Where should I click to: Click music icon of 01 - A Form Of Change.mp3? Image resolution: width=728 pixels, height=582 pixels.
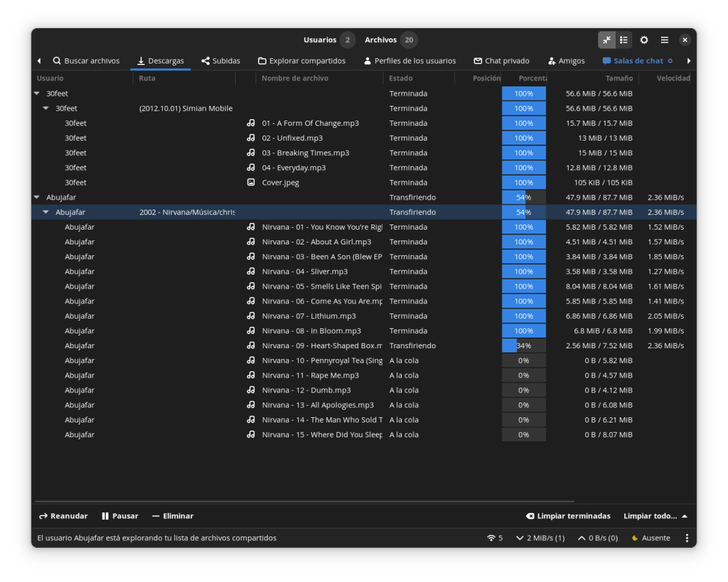click(250, 123)
